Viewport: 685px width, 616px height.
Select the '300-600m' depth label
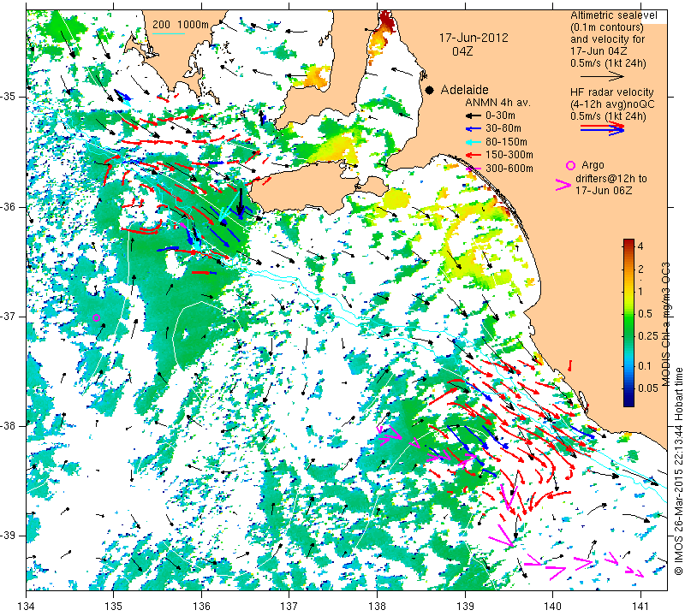509,169
